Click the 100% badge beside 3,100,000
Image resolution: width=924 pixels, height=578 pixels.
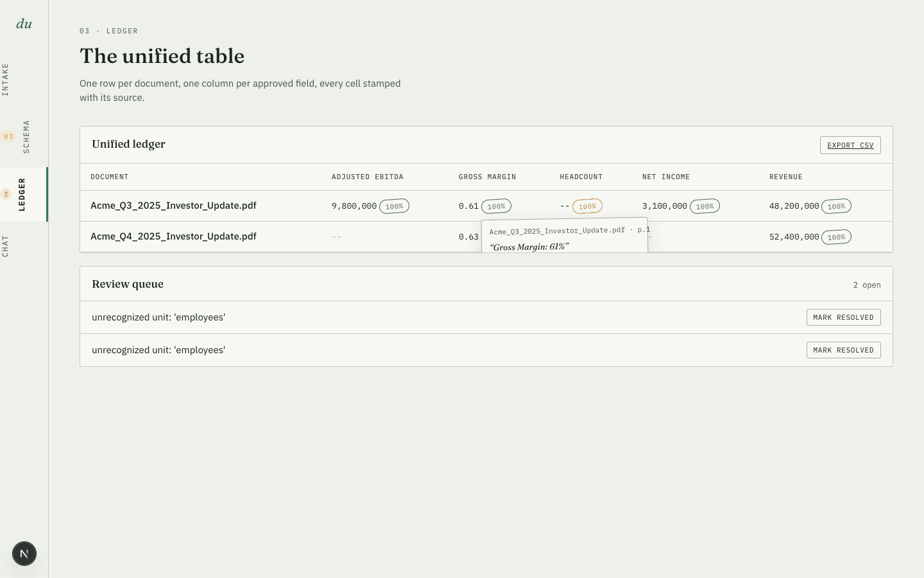pos(705,206)
